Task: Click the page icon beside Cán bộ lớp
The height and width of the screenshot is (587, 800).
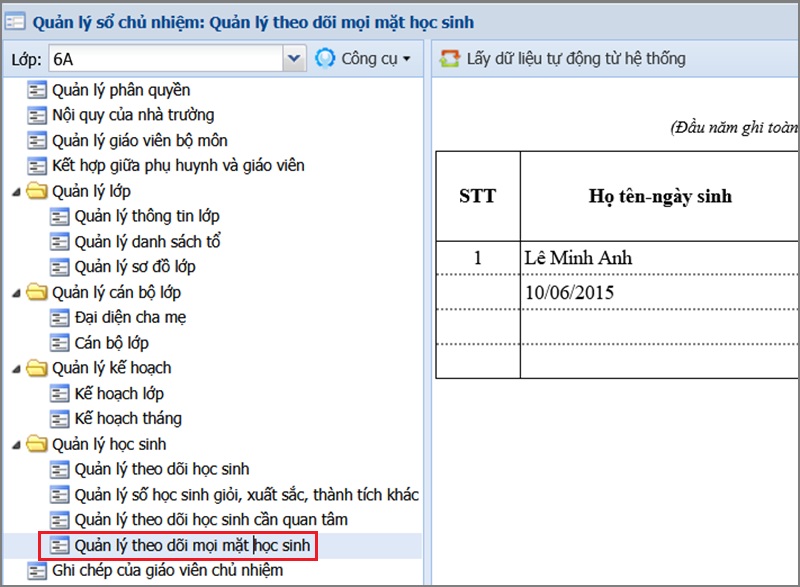Action: click(59, 343)
